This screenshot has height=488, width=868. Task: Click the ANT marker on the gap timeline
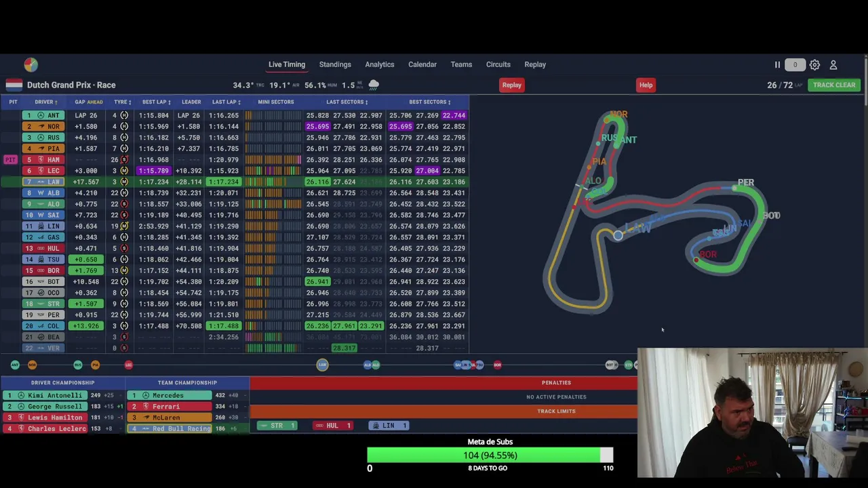(x=15, y=365)
